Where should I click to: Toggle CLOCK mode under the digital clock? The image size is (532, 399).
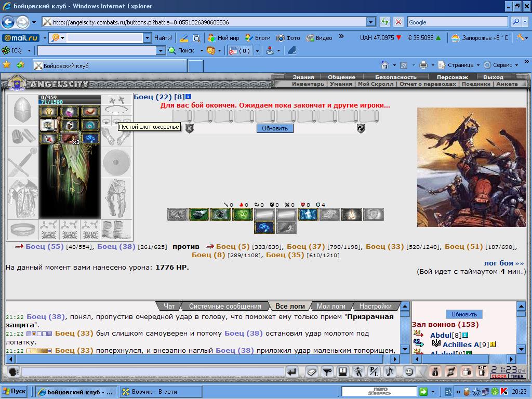(499, 376)
